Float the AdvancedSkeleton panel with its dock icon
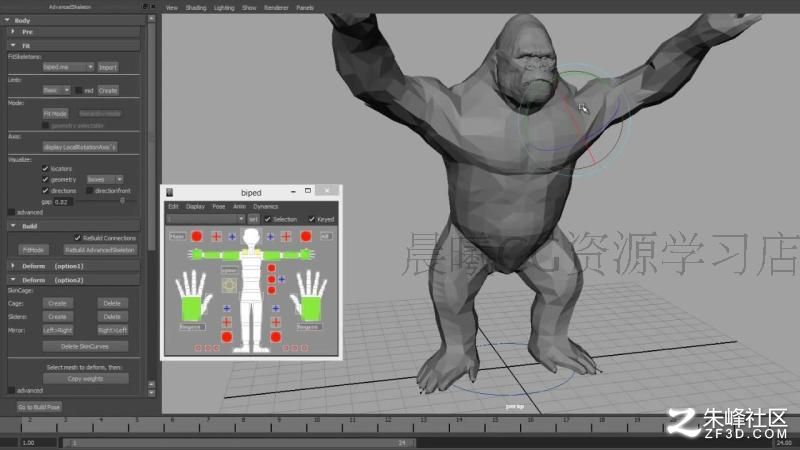800x450 pixels. [145, 7]
